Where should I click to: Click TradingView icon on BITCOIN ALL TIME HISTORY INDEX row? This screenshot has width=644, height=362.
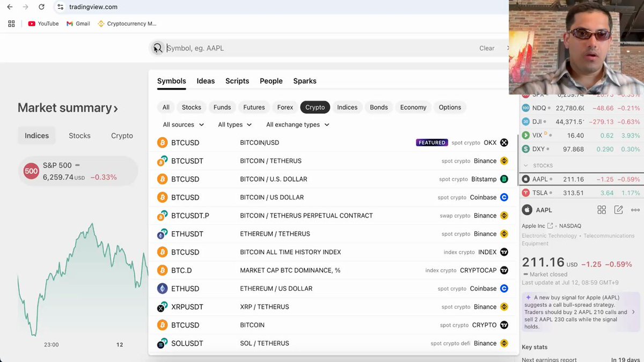504,252
